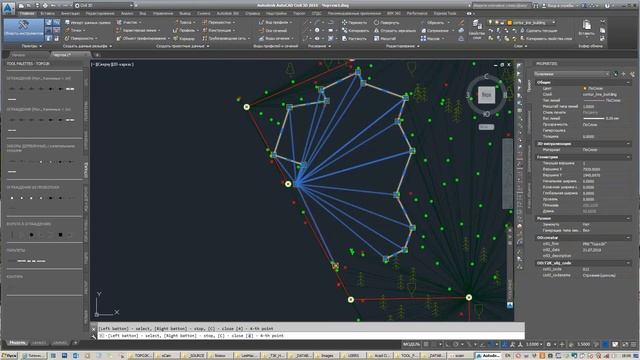Open Layer Properties (Свойства слоя) manager
This screenshot has width=640, height=360.
[476, 29]
